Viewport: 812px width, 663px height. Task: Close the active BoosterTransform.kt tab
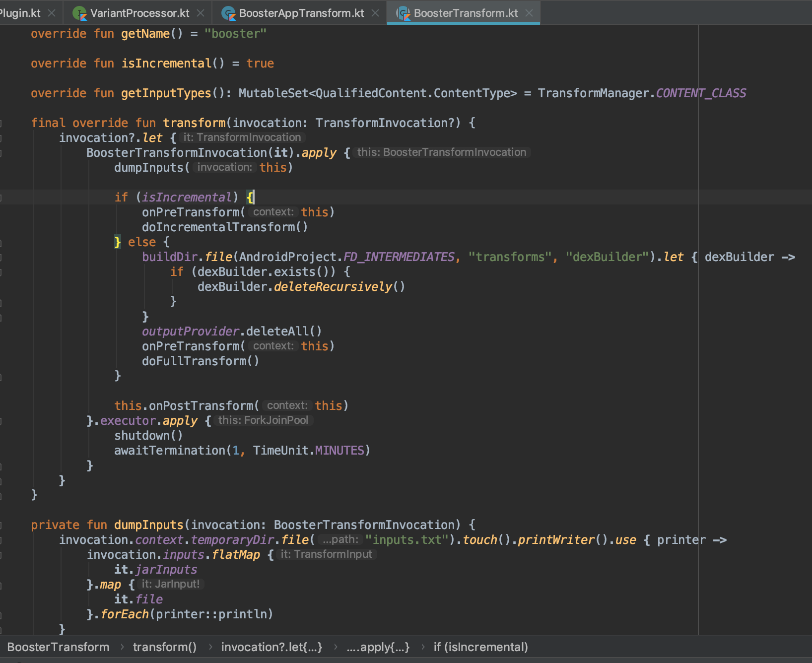[x=529, y=13]
